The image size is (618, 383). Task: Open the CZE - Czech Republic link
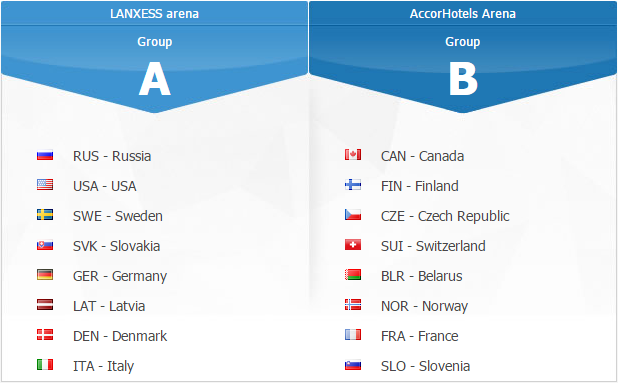tap(445, 216)
